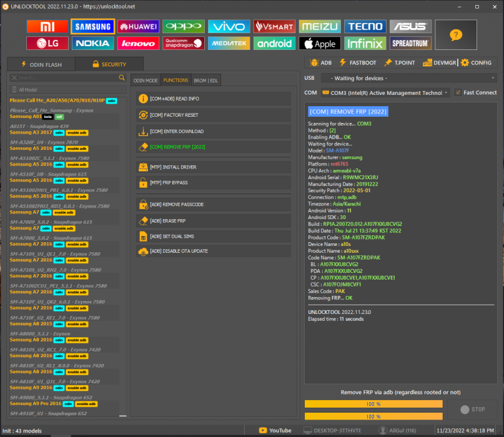Clear search with the X icon
This screenshot has width=504, height=437.
(14, 77)
